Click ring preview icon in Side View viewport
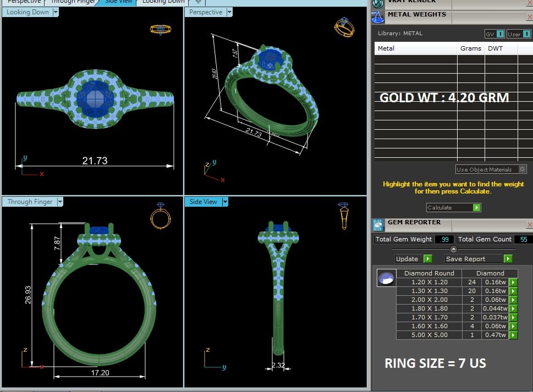The width and height of the screenshot is (533, 392). 343,216
